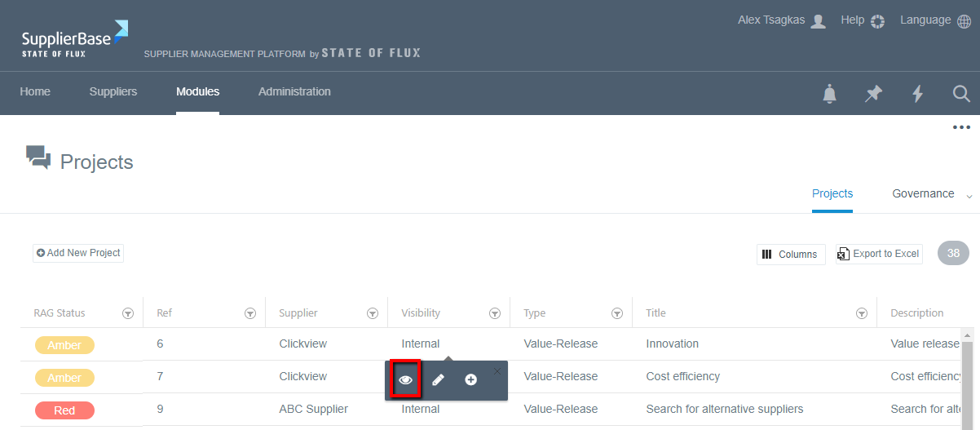The height and width of the screenshot is (430, 980).
Task: Click the pencil edit icon in popup
Action: 438,379
